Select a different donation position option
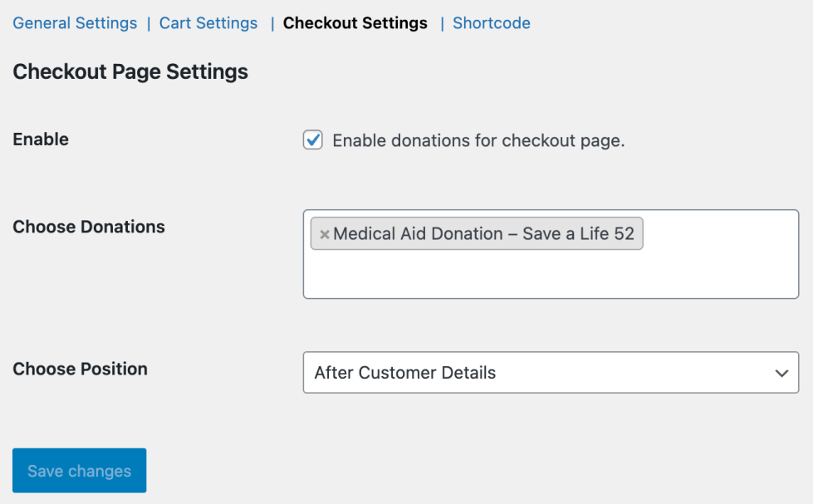The image size is (813, 504). 550,372
